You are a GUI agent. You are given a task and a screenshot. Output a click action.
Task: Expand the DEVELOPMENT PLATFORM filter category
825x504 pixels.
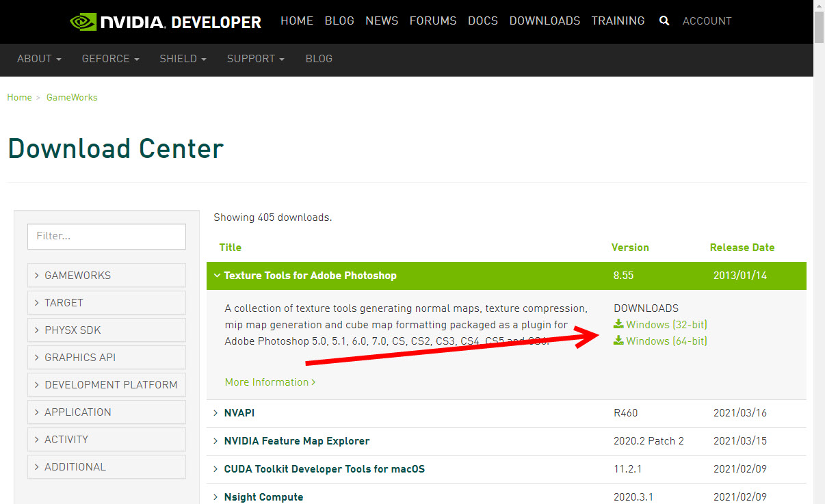tap(107, 384)
